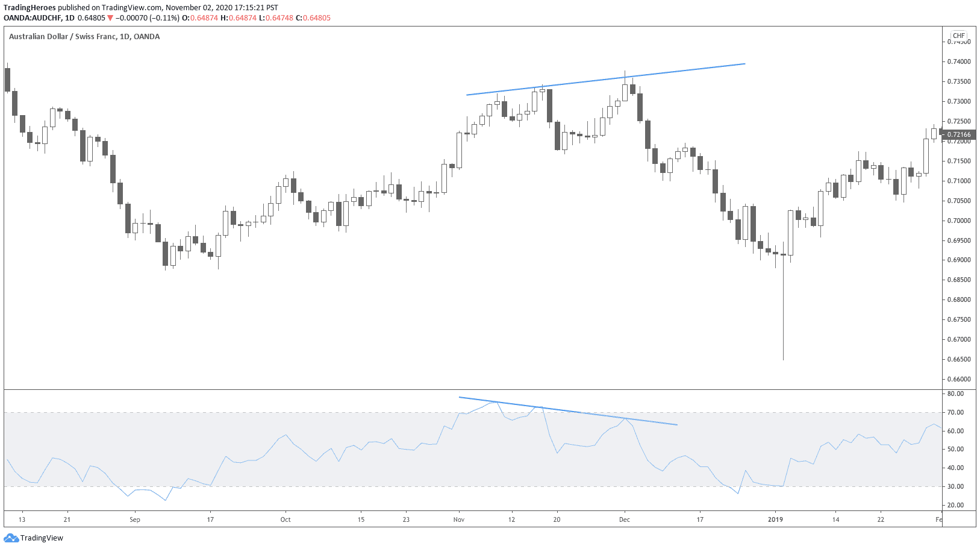This screenshot has width=980, height=549.
Task: Click the RSI 20.00 scale label
Action: [955, 505]
